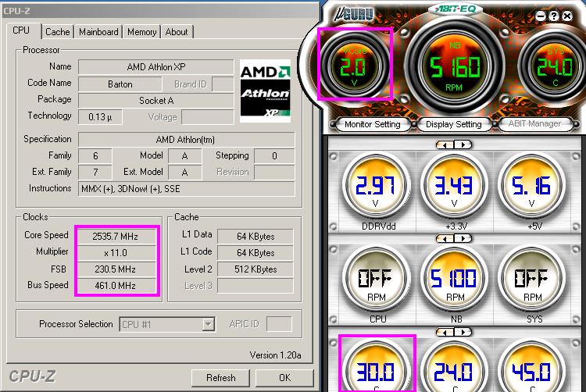Close the ABIT EQ window
Screen dimensions: 586x392
click(567, 16)
